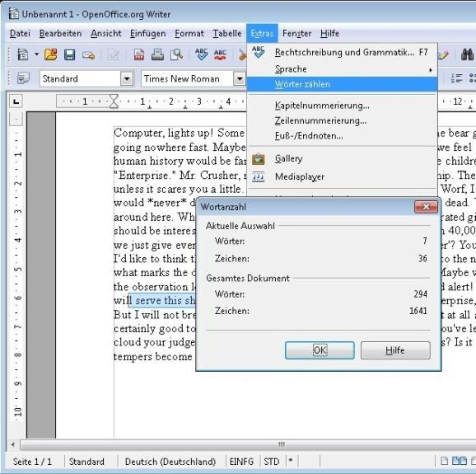Save the document with floppy icon
The height and width of the screenshot is (474, 476).
pyautogui.click(x=69, y=55)
